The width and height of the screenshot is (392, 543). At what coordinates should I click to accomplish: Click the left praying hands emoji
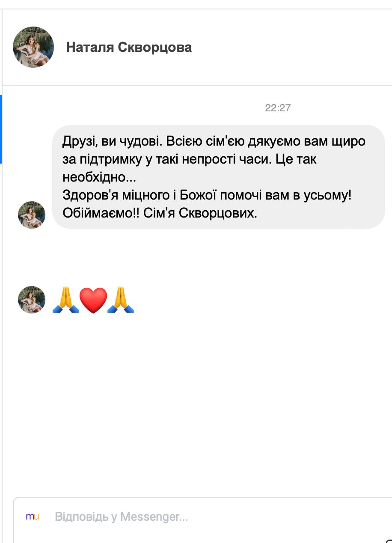point(66,300)
